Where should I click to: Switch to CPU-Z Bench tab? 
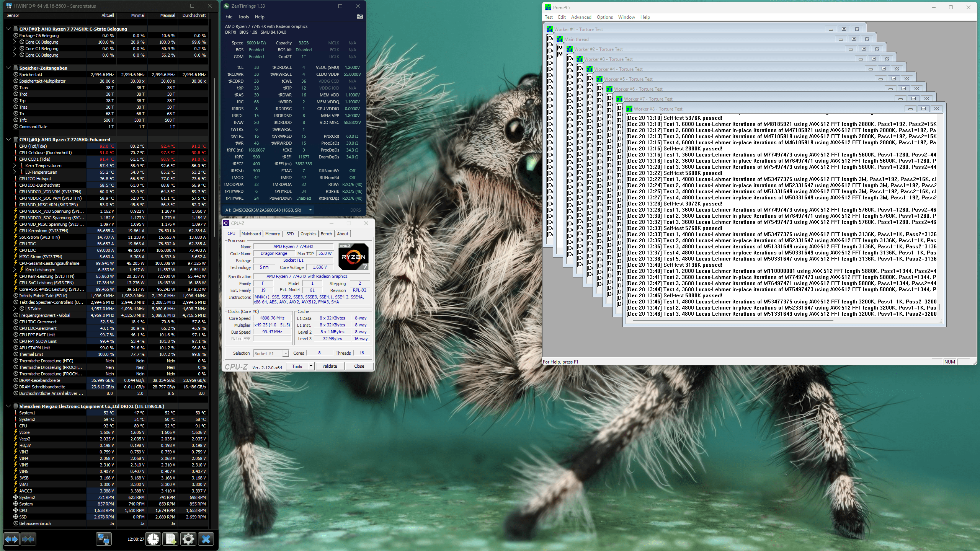click(x=327, y=234)
